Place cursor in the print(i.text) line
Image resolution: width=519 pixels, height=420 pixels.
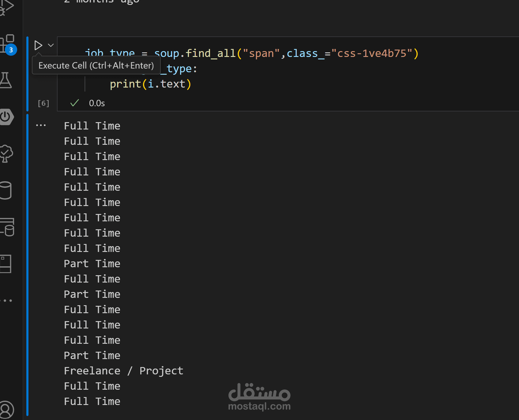(150, 84)
